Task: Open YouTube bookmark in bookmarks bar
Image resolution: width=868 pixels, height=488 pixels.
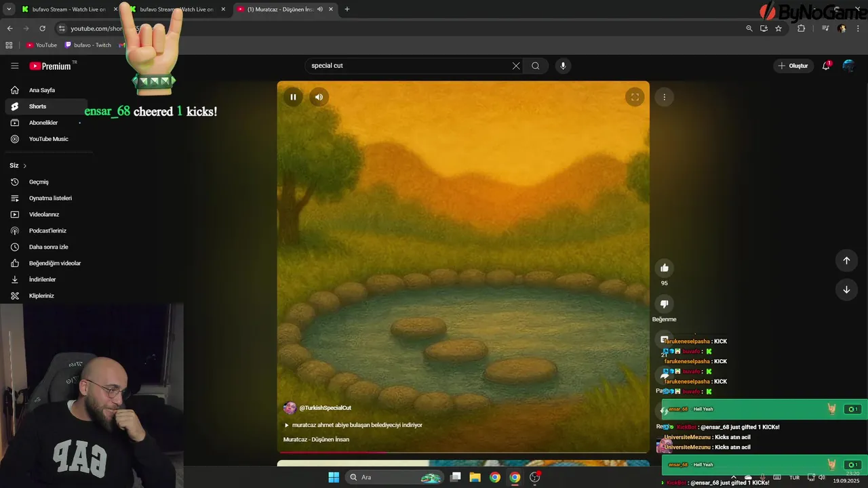Action: (x=41, y=45)
